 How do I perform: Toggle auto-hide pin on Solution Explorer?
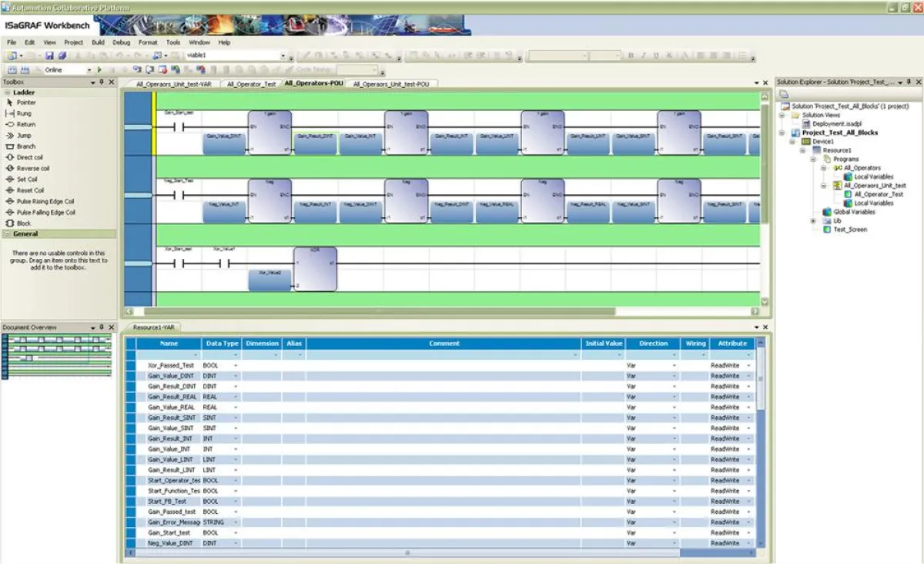(909, 82)
